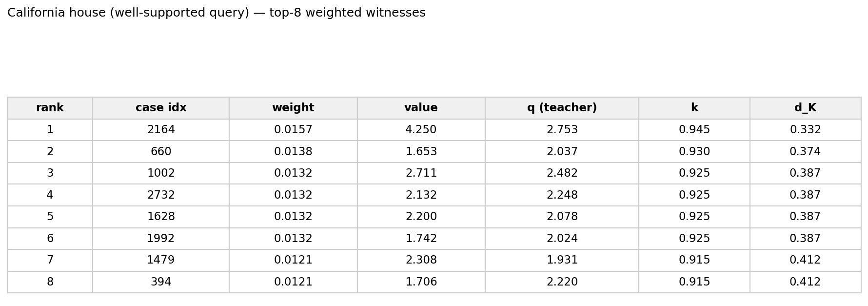Click the q (teacher) column header

tap(562, 108)
